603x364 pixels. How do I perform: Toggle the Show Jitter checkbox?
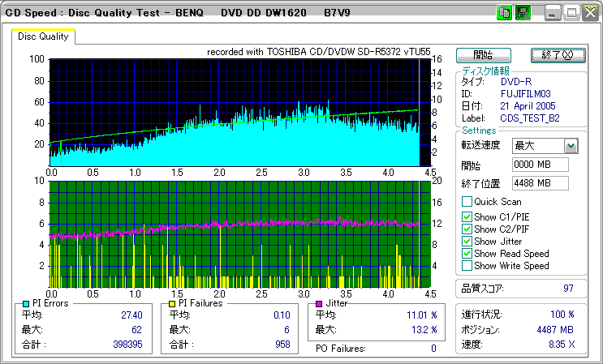(467, 242)
